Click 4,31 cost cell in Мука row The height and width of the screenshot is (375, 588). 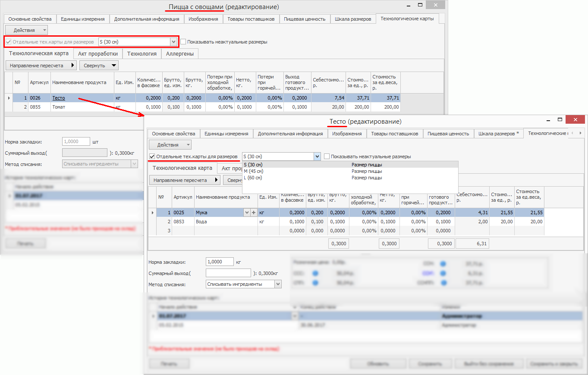click(x=472, y=212)
